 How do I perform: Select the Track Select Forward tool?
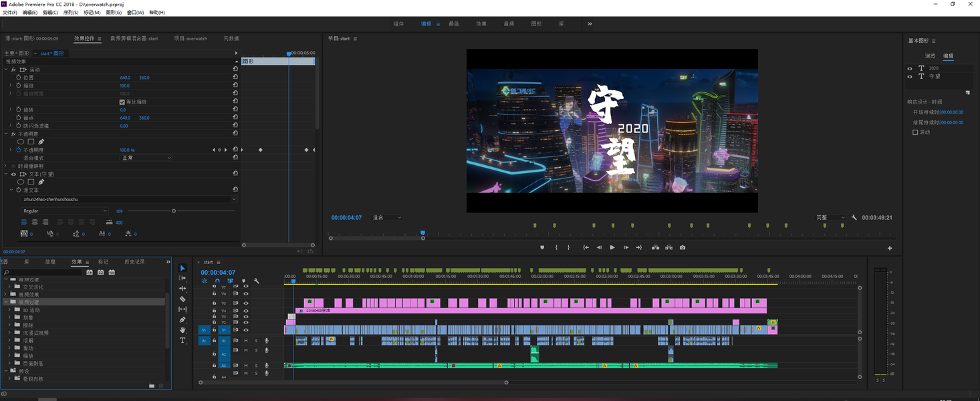coord(182,278)
